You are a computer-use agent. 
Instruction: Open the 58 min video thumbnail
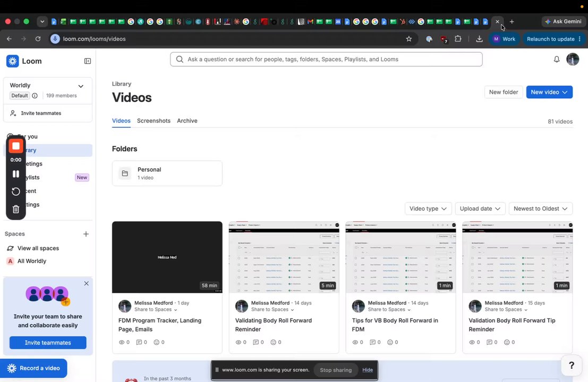[167, 257]
